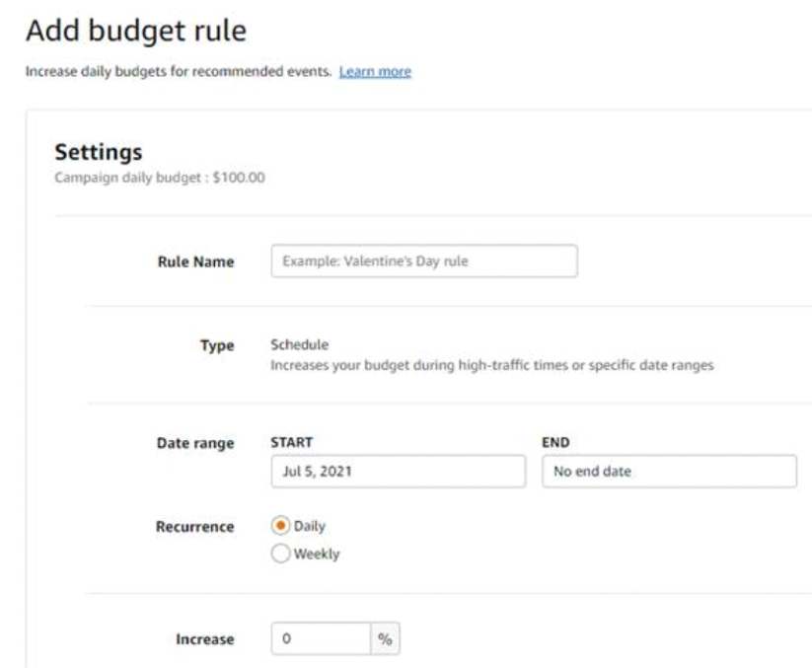Click the START label above the date
Viewport: 812px width, 668px height.
pyautogui.click(x=292, y=443)
